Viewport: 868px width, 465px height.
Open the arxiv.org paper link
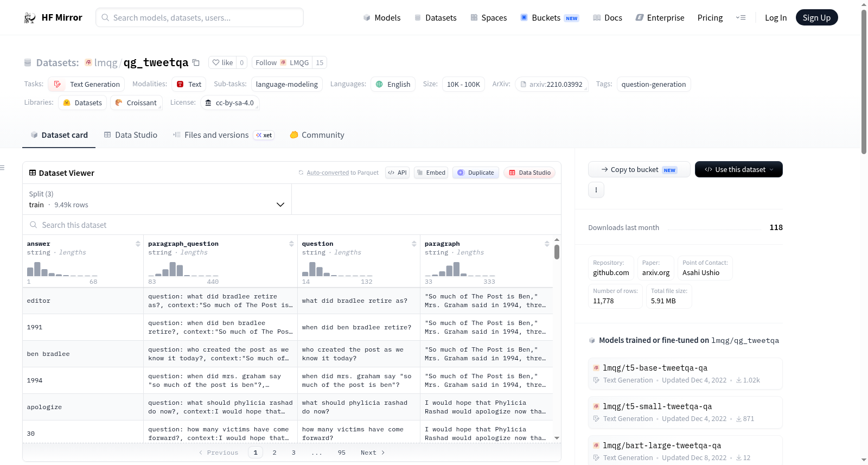(x=656, y=268)
